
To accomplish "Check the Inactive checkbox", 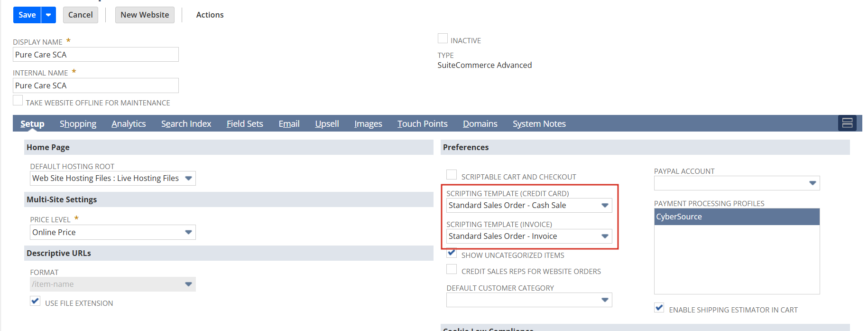I will 443,38.
